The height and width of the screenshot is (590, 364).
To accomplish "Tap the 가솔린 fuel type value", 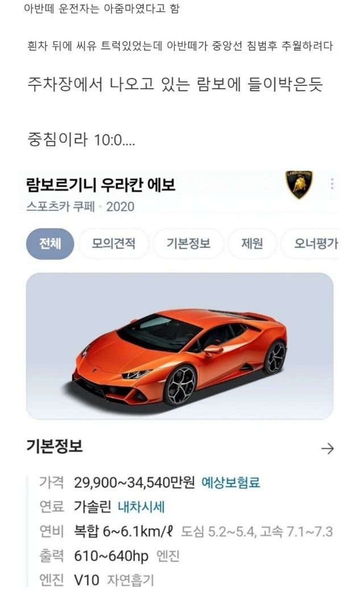I will [93, 507].
